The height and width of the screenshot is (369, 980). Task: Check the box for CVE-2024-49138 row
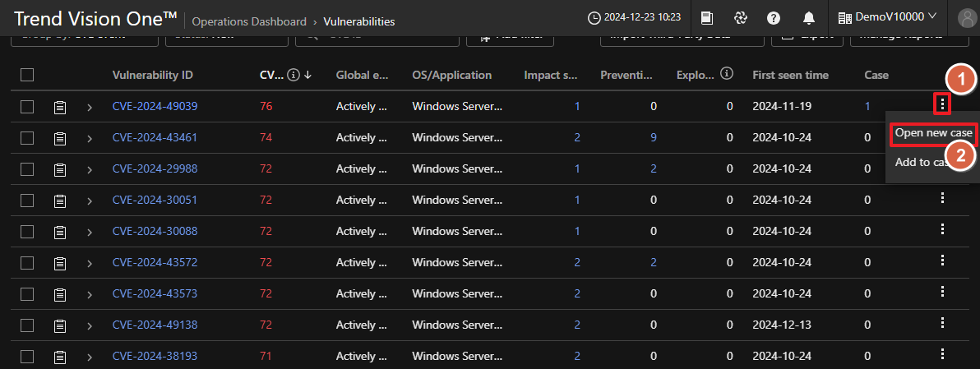[27, 325]
